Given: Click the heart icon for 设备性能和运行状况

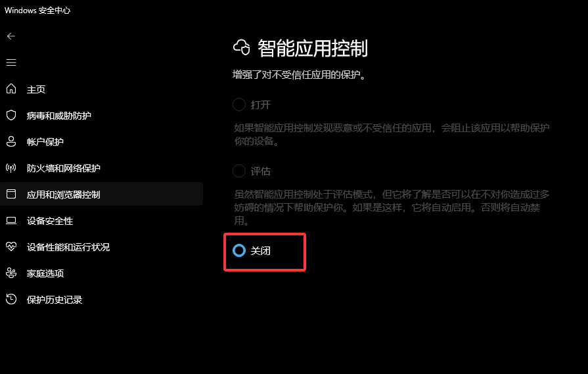Looking at the screenshot, I should pyautogui.click(x=11, y=246).
